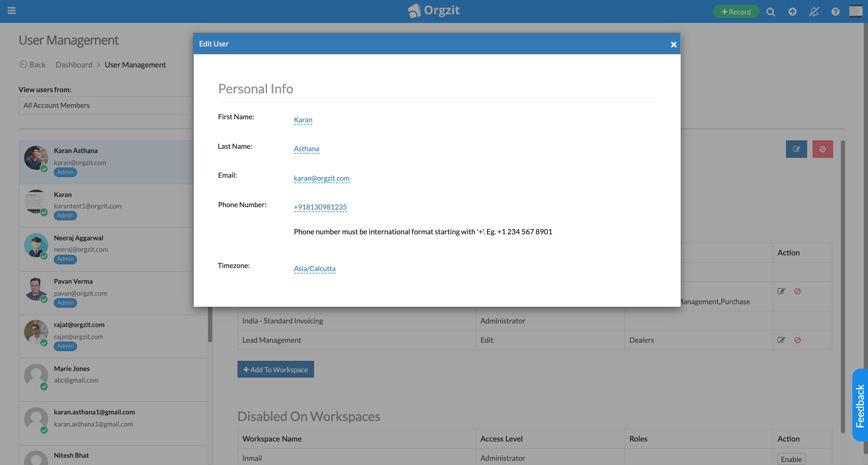Click the Lead Management workspace cell
The image size is (868, 465).
click(357, 340)
